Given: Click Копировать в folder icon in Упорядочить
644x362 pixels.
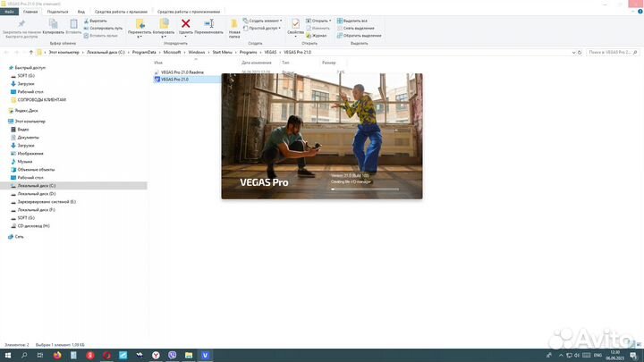Looking at the screenshot, I should point(164,24).
